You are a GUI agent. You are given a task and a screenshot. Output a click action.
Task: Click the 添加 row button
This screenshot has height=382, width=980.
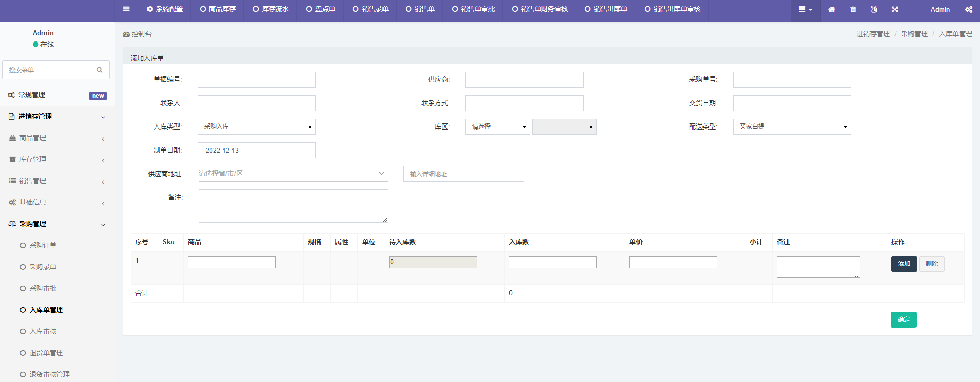point(904,264)
